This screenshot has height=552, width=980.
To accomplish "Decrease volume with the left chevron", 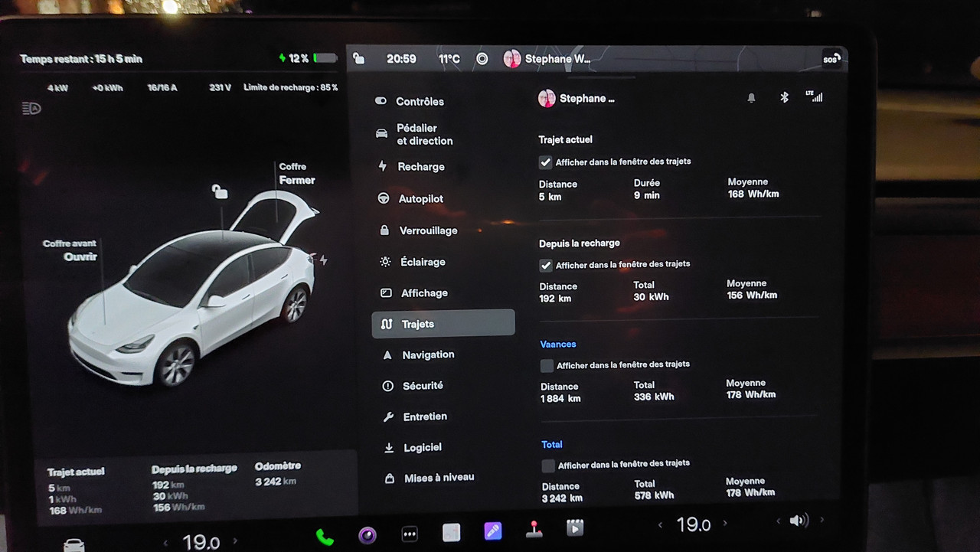I will tap(778, 521).
